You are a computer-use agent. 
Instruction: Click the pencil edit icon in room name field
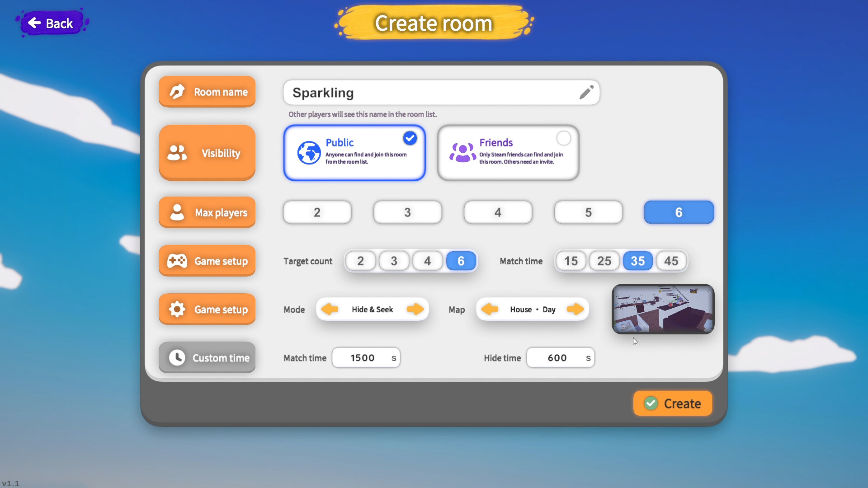pos(586,92)
